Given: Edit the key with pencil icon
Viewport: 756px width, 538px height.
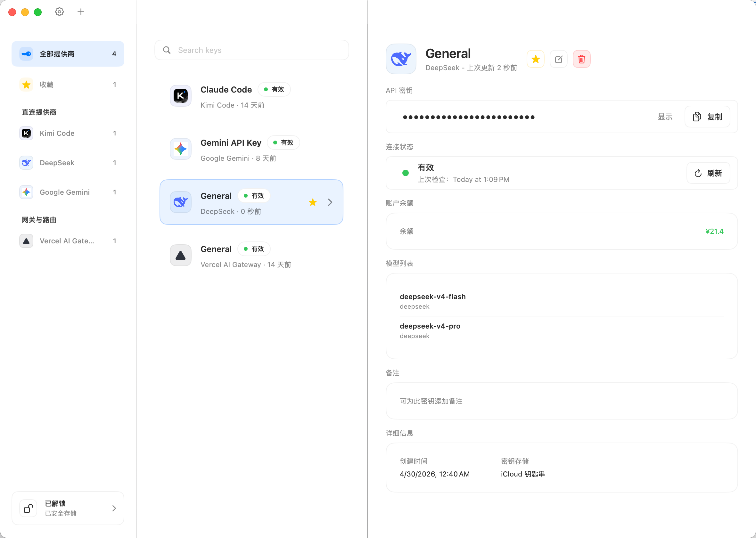Looking at the screenshot, I should [559, 59].
